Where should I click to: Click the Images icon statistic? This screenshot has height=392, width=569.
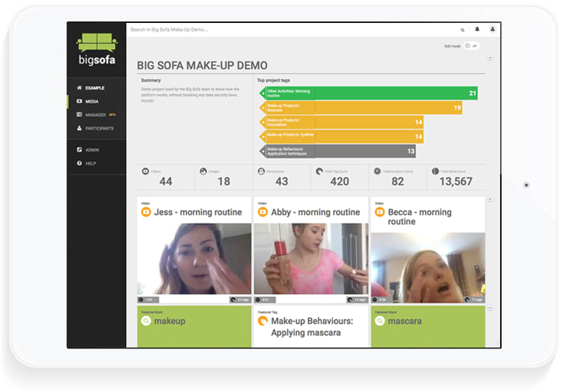pyautogui.click(x=203, y=171)
